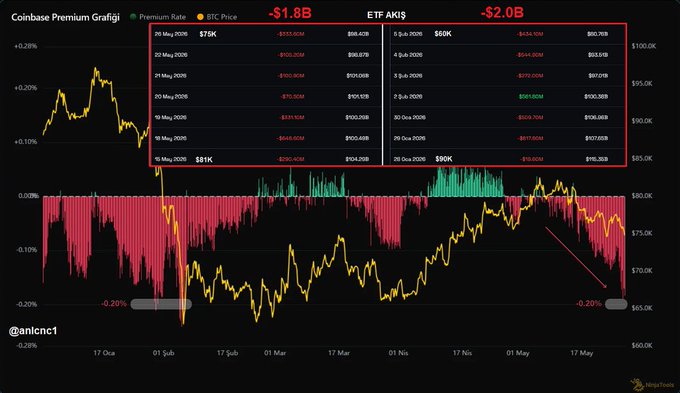Select the 30 Oca 2026 table row date

409,117
